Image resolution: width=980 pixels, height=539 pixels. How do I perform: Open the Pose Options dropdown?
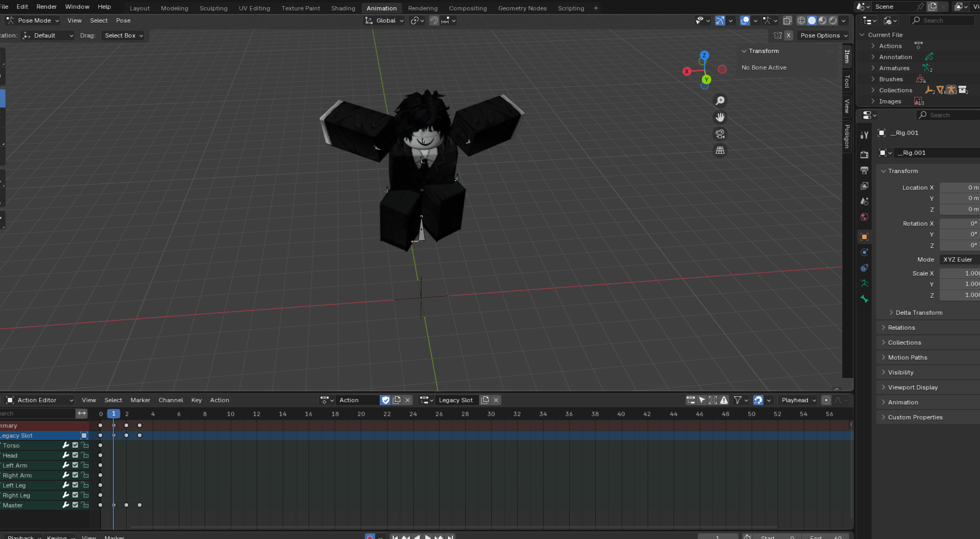pos(823,35)
